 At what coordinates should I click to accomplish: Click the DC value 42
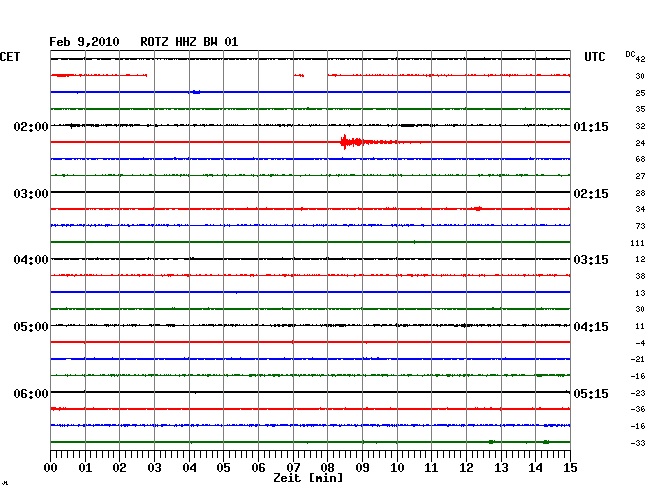(640, 59)
